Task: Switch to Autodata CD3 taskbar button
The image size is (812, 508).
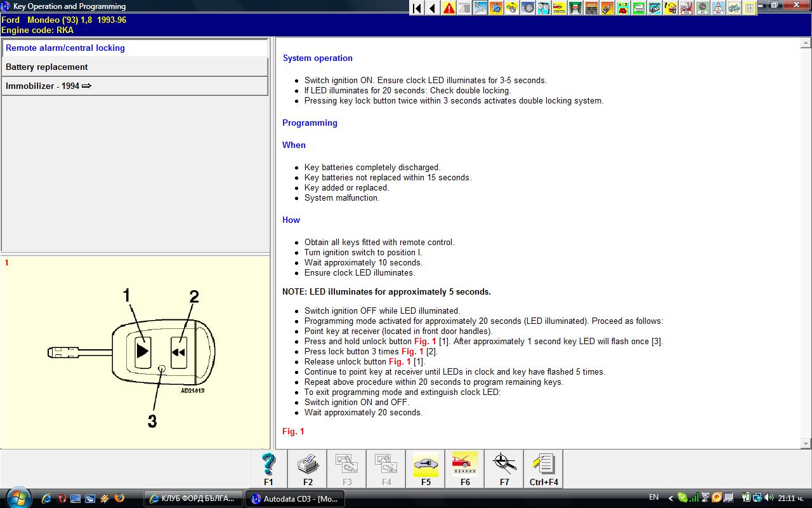Action: (295, 498)
